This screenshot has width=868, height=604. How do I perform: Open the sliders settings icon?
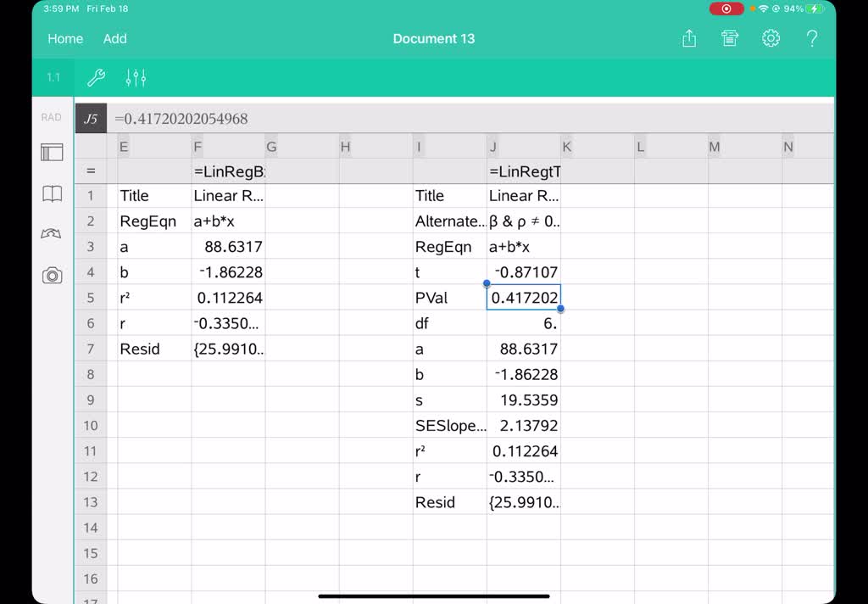point(136,78)
